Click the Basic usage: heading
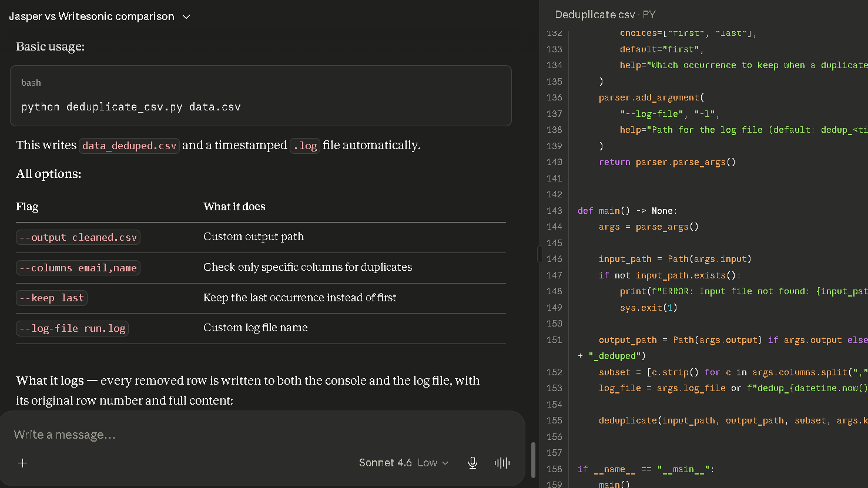The height and width of the screenshot is (488, 868). click(51, 47)
